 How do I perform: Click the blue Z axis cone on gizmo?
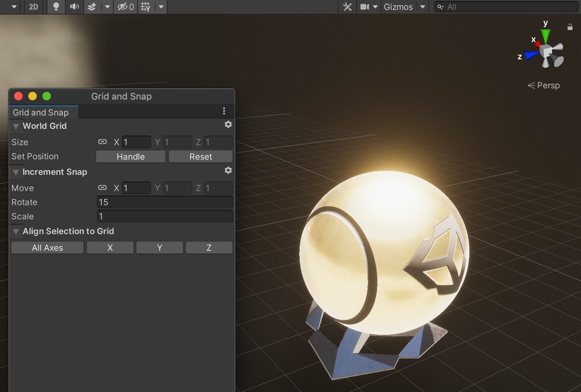point(531,55)
